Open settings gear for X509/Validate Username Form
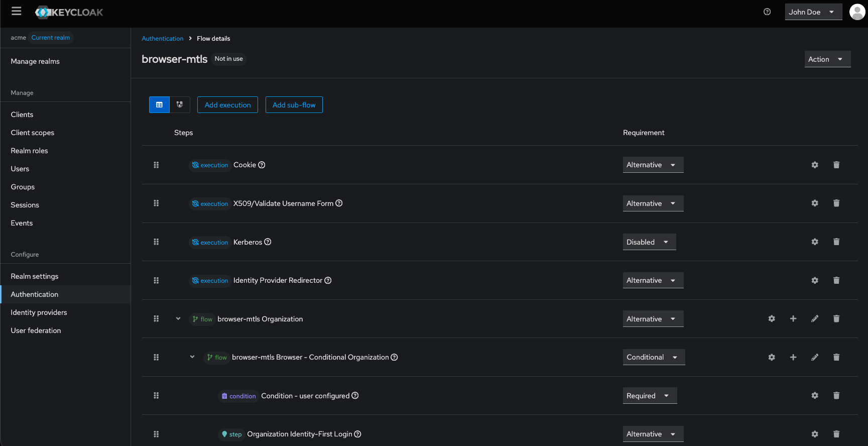 [815, 203]
